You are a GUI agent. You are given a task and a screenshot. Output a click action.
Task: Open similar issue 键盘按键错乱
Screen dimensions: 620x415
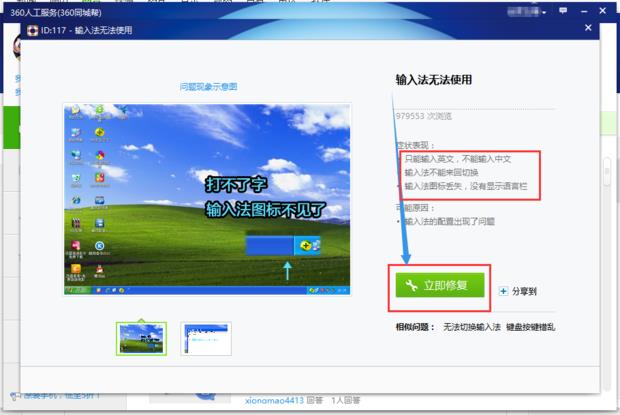pyautogui.click(x=531, y=327)
